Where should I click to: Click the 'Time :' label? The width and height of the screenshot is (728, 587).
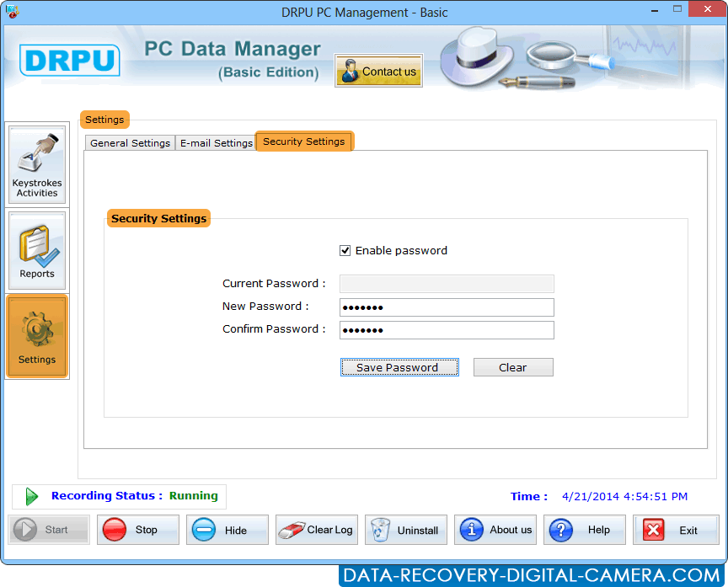pos(529,497)
